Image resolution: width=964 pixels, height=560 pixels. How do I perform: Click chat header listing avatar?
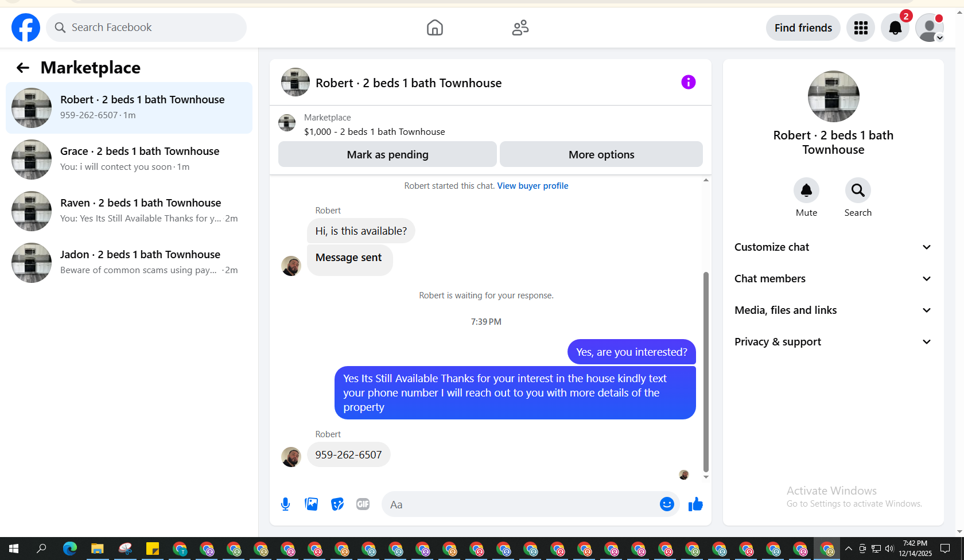pos(296,82)
